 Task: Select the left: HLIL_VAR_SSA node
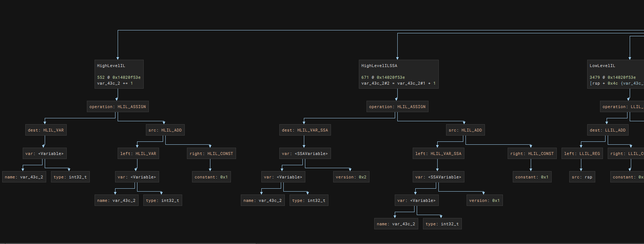click(438, 154)
